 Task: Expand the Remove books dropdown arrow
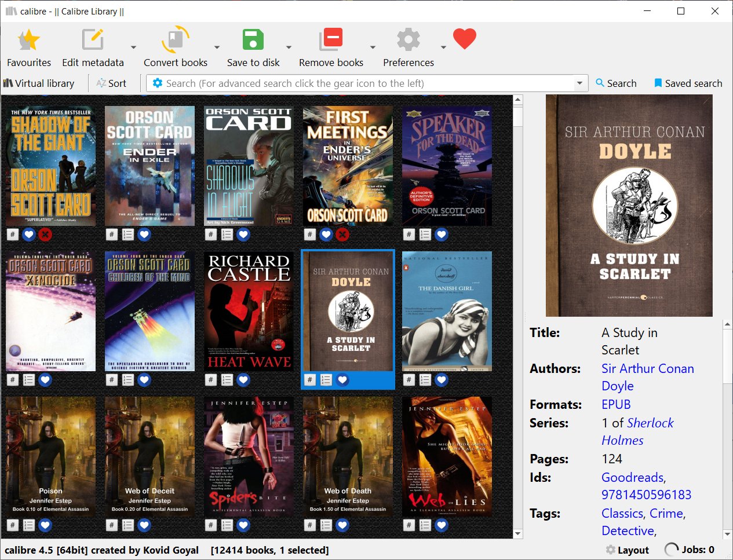373,47
